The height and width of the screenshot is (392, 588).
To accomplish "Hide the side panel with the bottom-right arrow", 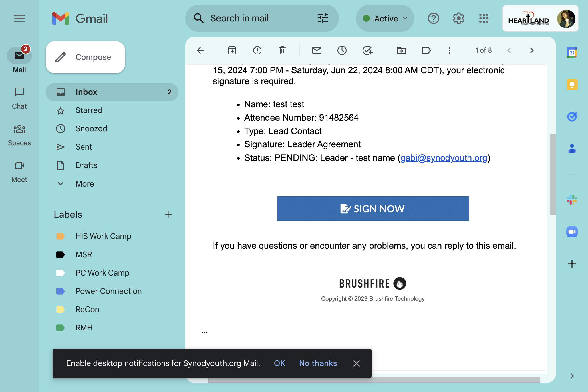I will click(572, 376).
